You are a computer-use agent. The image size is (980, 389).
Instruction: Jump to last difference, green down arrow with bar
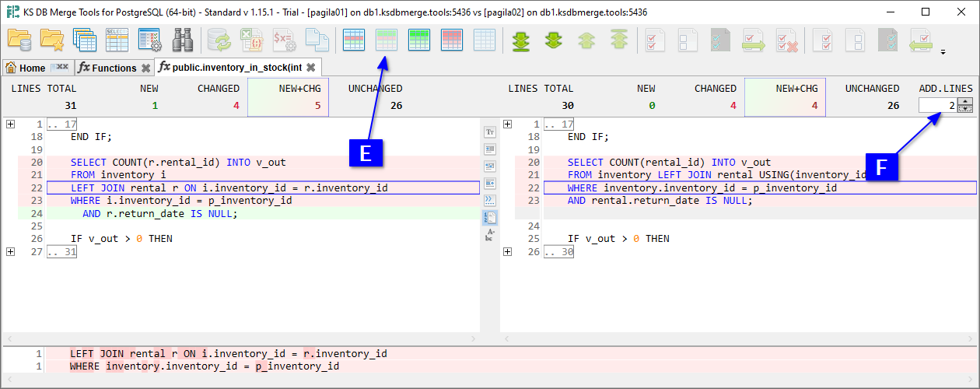pos(521,40)
